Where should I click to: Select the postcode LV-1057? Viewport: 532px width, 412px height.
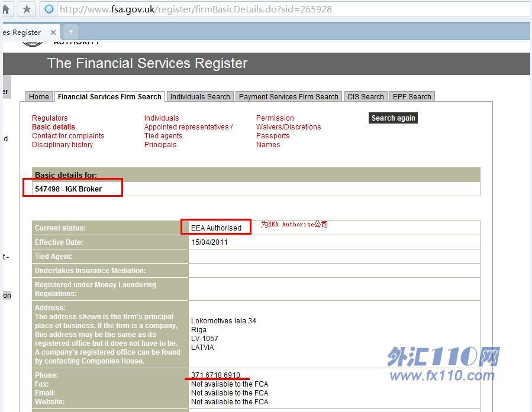[x=205, y=338]
